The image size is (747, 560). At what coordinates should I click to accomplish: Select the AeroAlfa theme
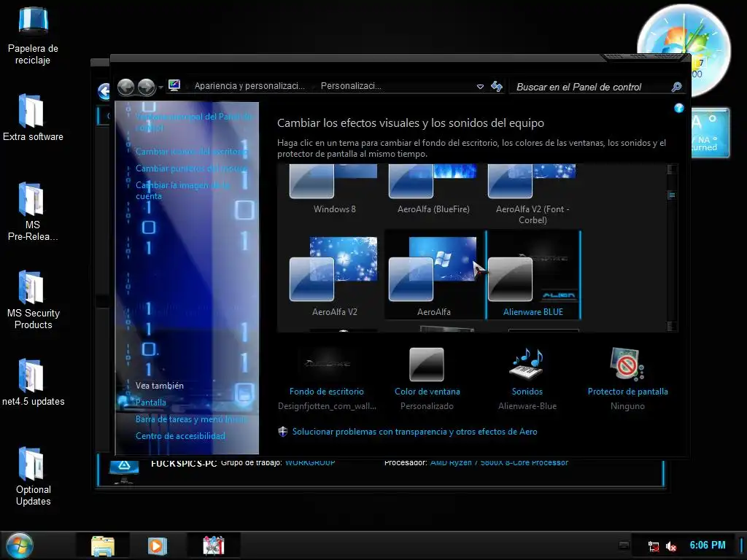pyautogui.click(x=433, y=275)
